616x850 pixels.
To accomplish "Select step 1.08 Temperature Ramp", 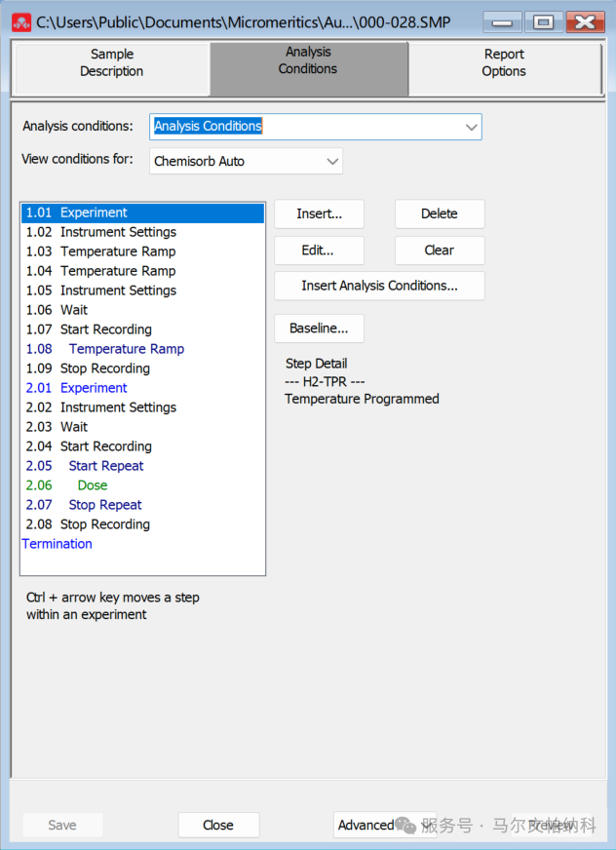I will coord(126,349).
